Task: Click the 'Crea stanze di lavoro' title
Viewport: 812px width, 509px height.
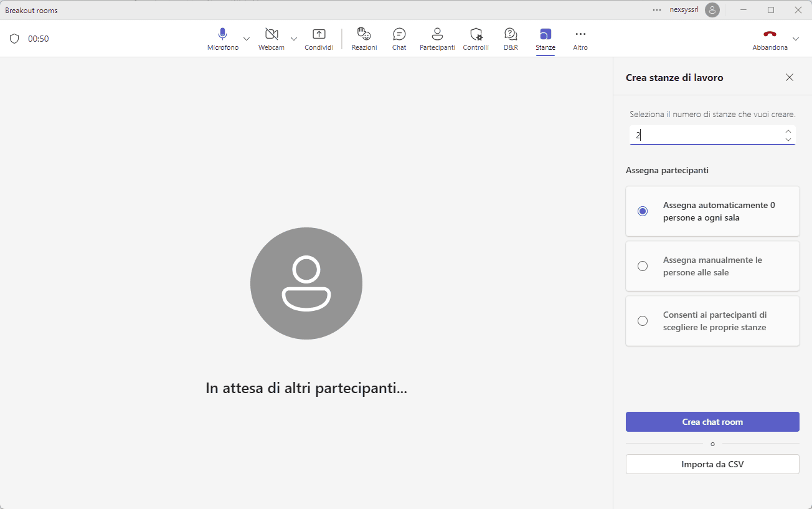Action: click(x=674, y=78)
